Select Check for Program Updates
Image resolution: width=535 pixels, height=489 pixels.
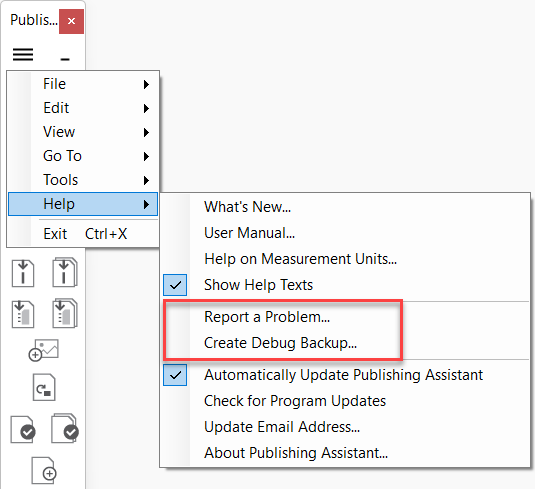[x=345, y=401]
